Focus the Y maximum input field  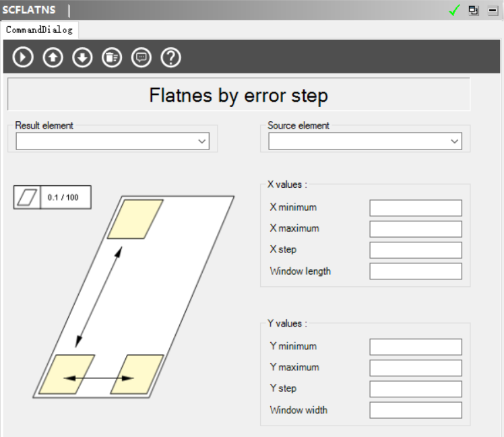[415, 368]
